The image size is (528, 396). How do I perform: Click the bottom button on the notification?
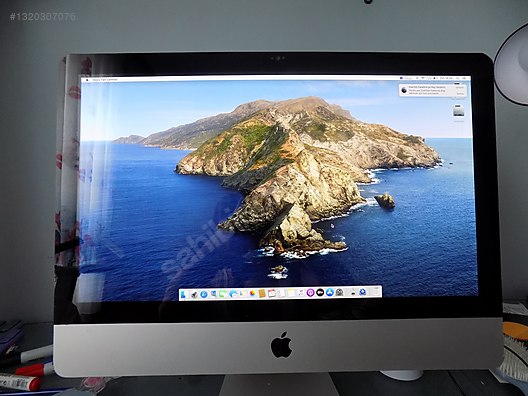460,94
